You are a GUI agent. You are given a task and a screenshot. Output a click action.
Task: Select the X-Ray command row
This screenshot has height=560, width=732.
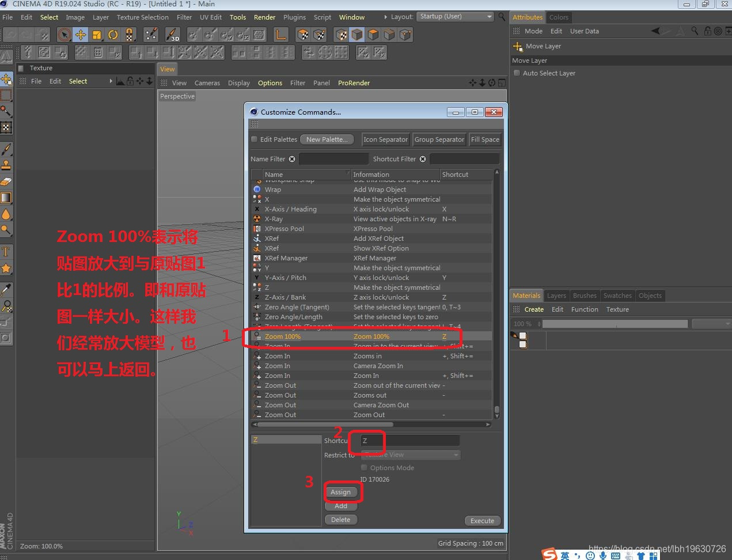(372, 219)
